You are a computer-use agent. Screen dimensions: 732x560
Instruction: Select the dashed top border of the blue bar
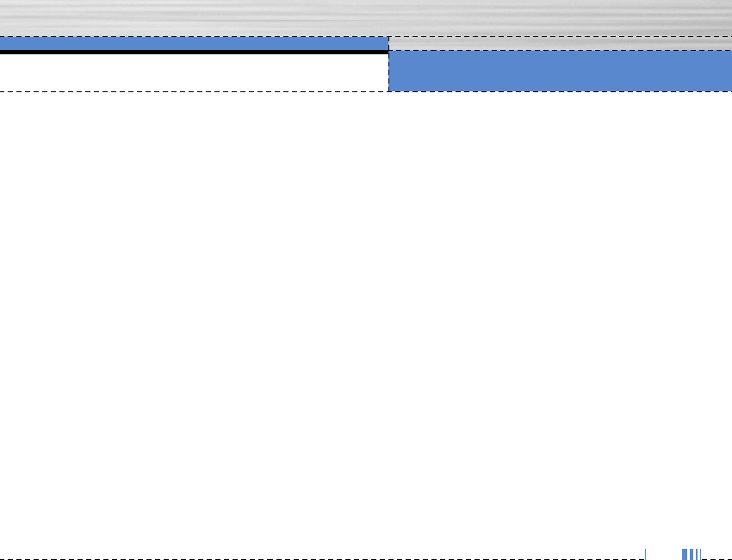click(x=195, y=36)
